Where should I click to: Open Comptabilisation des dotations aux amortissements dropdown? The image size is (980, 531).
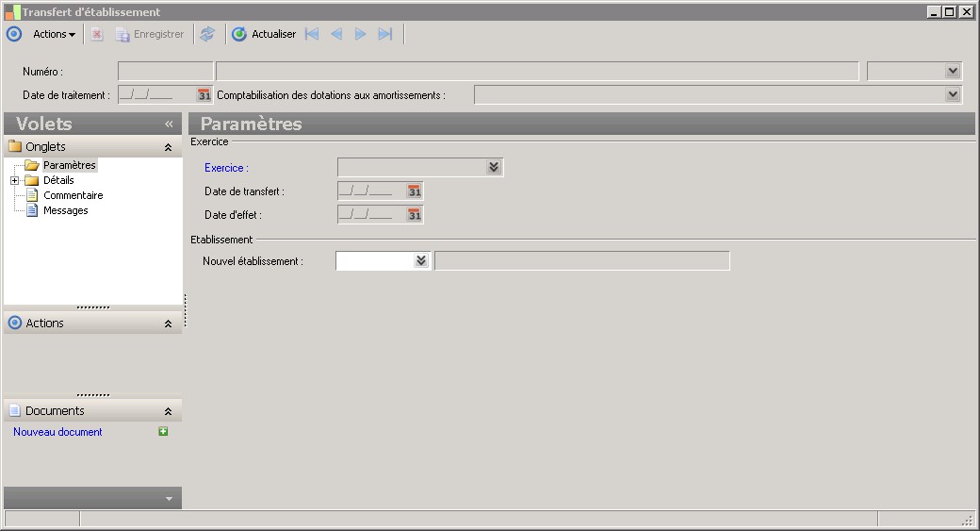click(x=953, y=95)
